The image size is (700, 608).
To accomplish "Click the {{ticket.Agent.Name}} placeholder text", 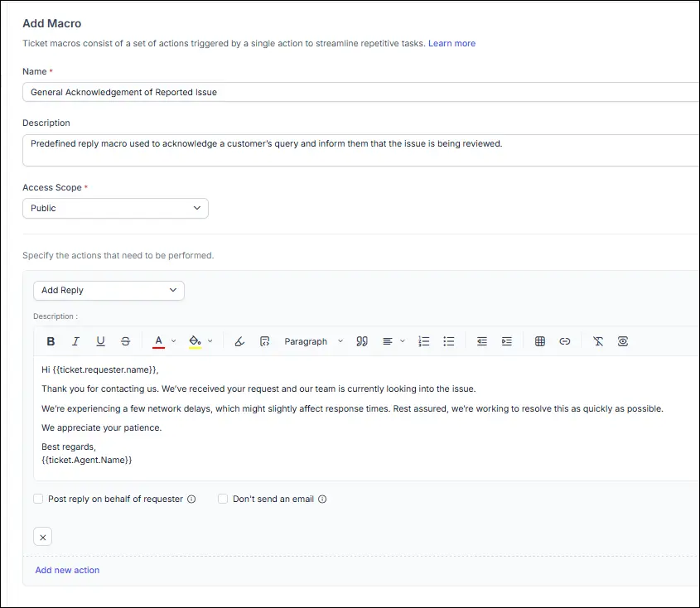I will 87,460.
